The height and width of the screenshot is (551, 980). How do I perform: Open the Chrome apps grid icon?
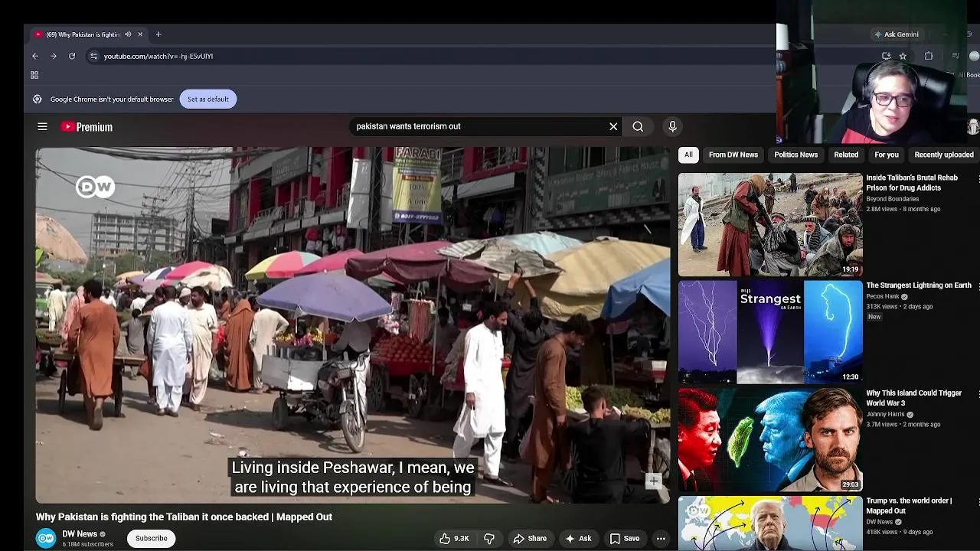point(34,75)
